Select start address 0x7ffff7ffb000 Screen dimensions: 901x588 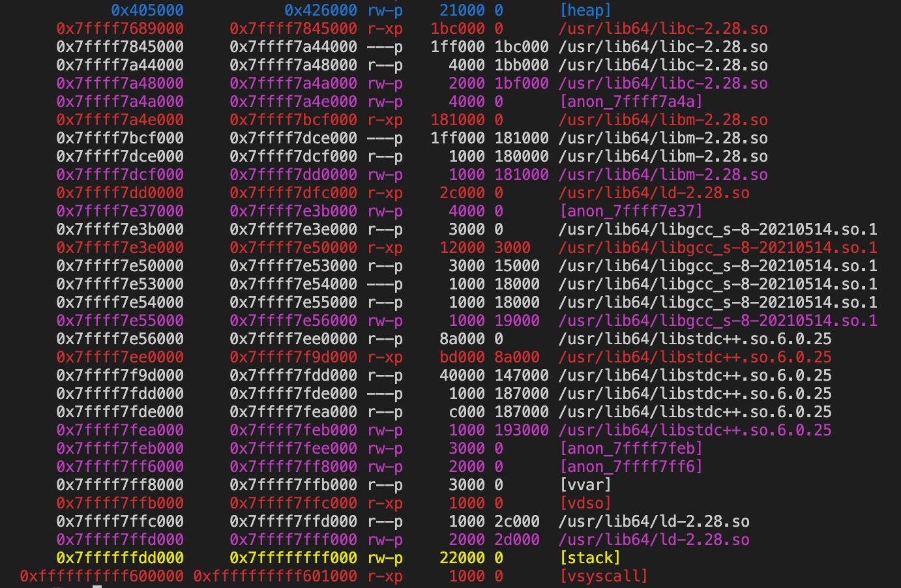tap(120, 503)
